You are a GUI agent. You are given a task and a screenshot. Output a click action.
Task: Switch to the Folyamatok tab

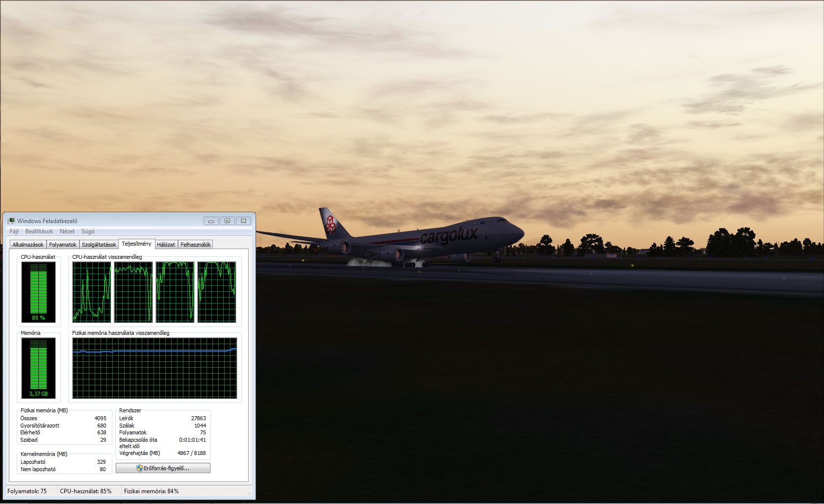(63, 245)
